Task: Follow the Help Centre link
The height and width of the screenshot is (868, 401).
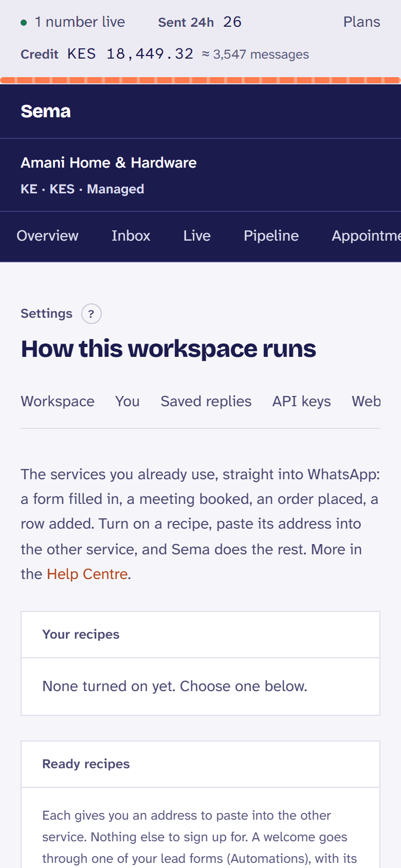Action: pyautogui.click(x=87, y=574)
